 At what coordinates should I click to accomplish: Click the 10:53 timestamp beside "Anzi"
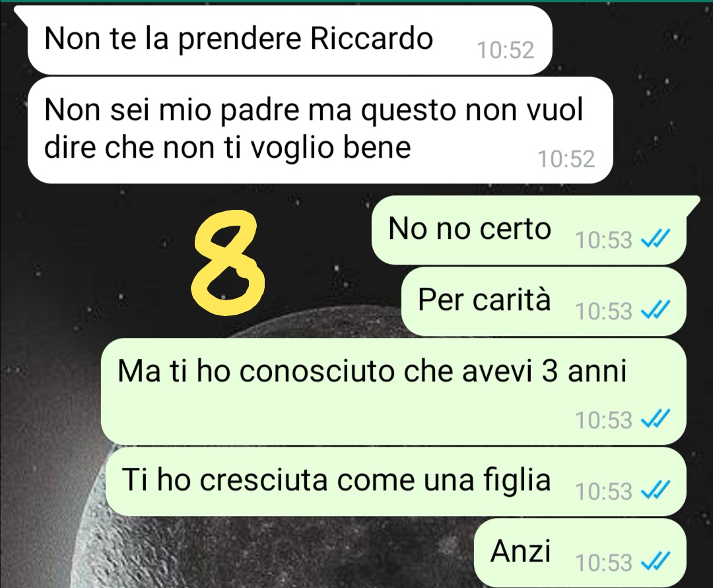pyautogui.click(x=604, y=562)
